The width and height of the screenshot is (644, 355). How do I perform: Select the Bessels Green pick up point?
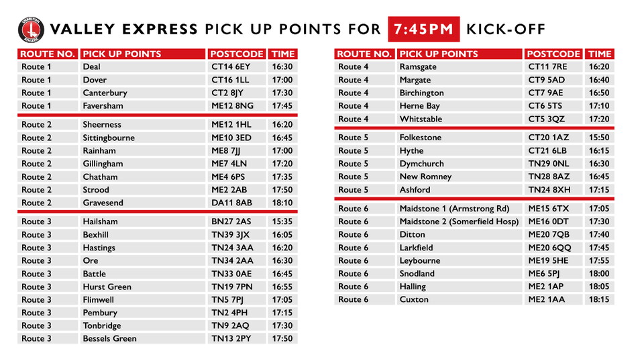pyautogui.click(x=109, y=339)
